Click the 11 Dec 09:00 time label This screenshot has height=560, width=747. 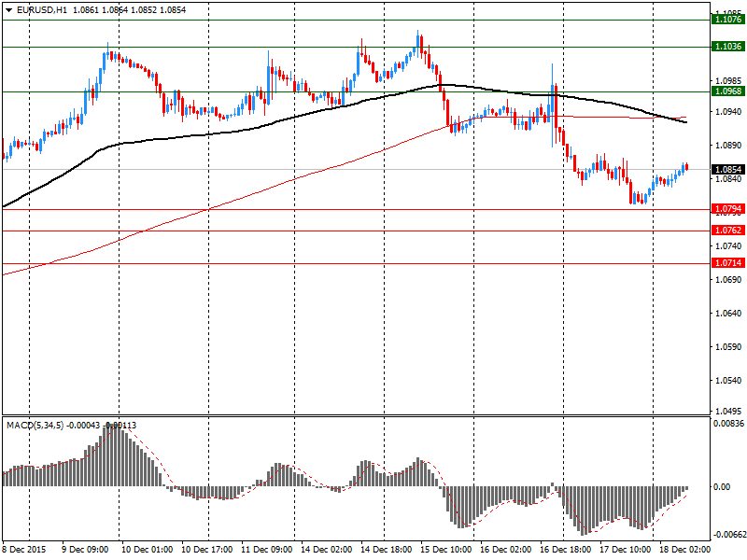(267, 550)
